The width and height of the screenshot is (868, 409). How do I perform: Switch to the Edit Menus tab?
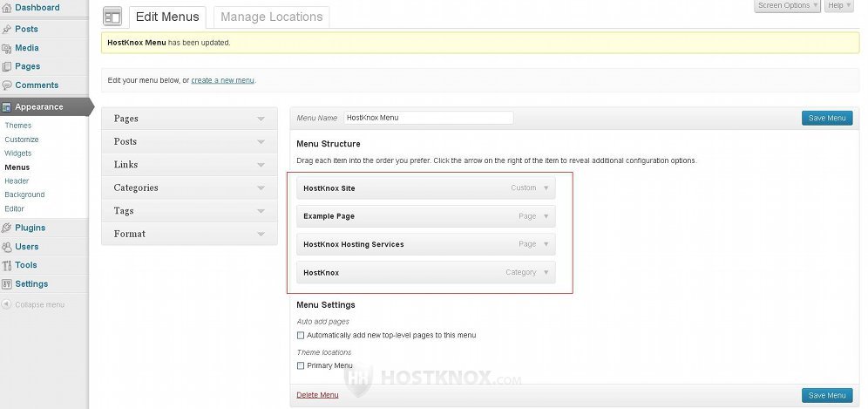pos(167,17)
